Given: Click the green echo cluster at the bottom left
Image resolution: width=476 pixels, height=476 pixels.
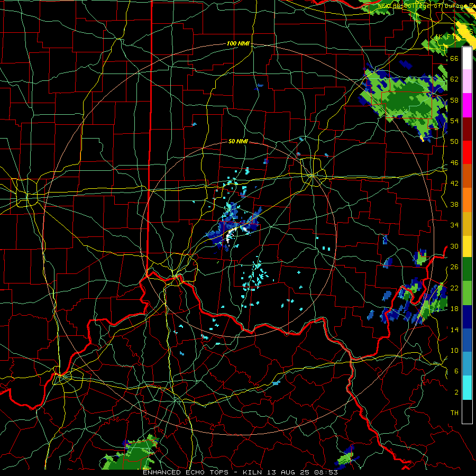Looking at the screenshot, I should [x=132, y=454].
